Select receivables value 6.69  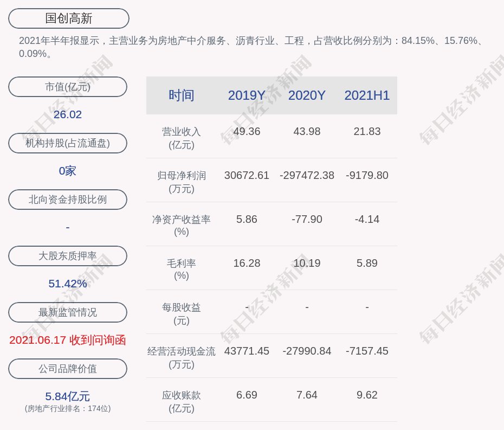pyautogui.click(x=247, y=395)
